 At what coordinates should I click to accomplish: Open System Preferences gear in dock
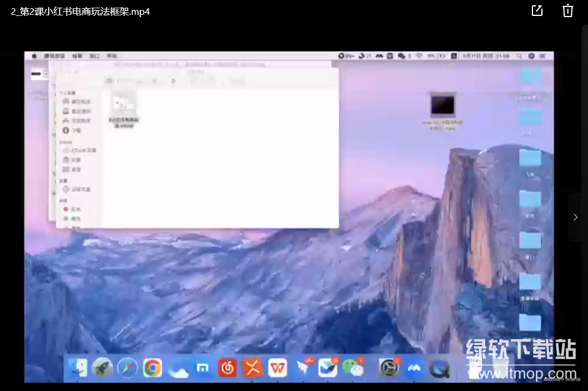point(389,368)
